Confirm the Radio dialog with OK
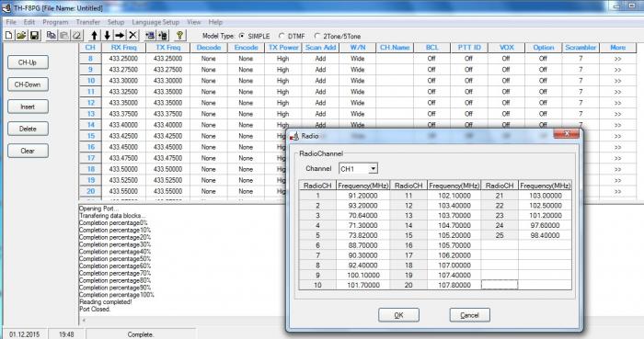This screenshot has height=339, width=644. pos(398,315)
